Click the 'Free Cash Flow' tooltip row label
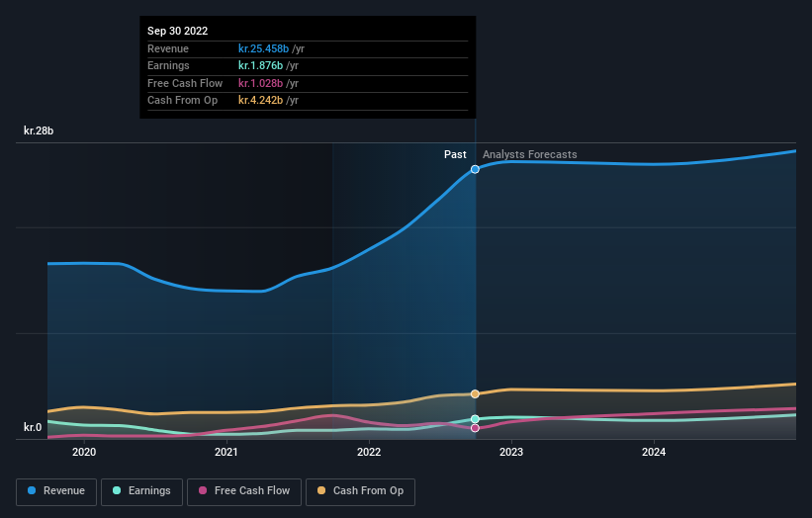Screen dimensions: 812x518 [x=185, y=83]
